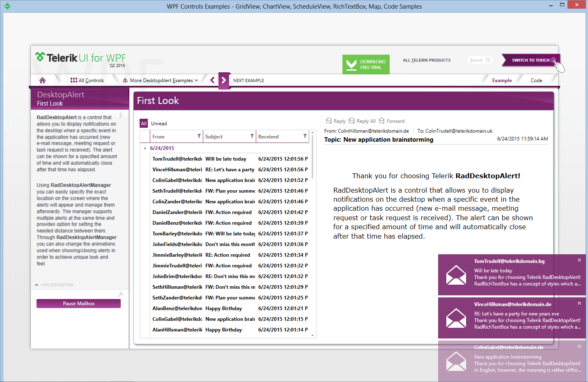
Task: Select the JimmieBarley 'RE: Action required' email
Action: pyautogui.click(x=230, y=255)
